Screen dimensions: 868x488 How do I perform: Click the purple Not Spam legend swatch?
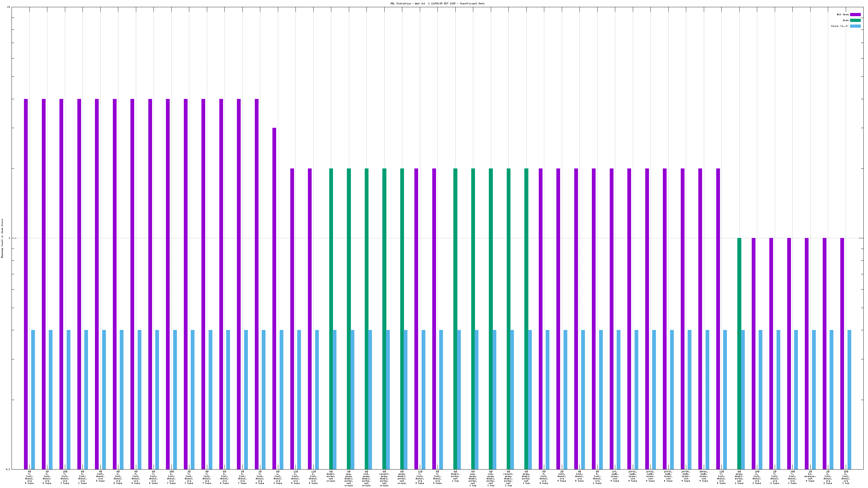[855, 14]
